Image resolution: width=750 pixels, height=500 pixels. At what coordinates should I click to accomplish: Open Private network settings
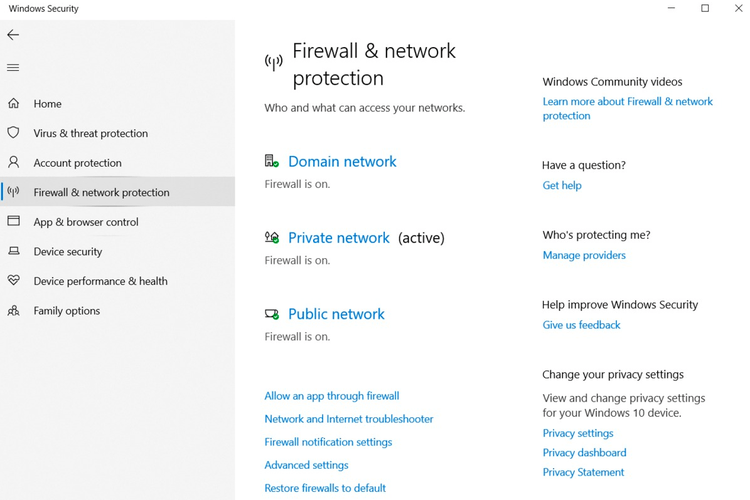pyautogui.click(x=338, y=238)
